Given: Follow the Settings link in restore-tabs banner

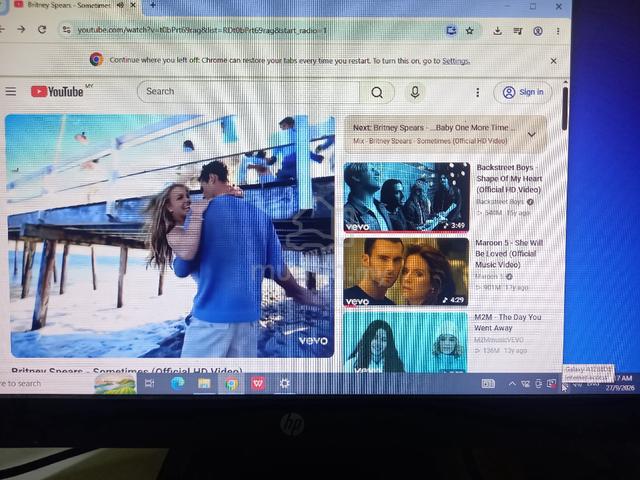Looking at the screenshot, I should click(x=456, y=61).
